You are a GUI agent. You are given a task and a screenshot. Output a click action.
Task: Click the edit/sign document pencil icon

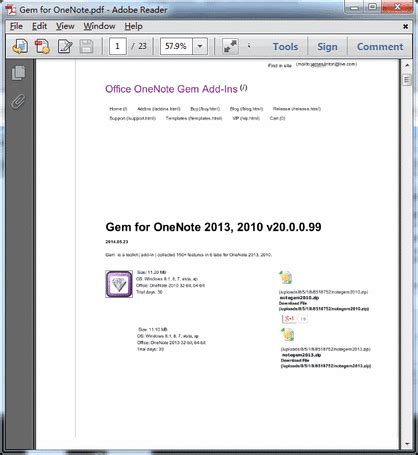click(65, 46)
